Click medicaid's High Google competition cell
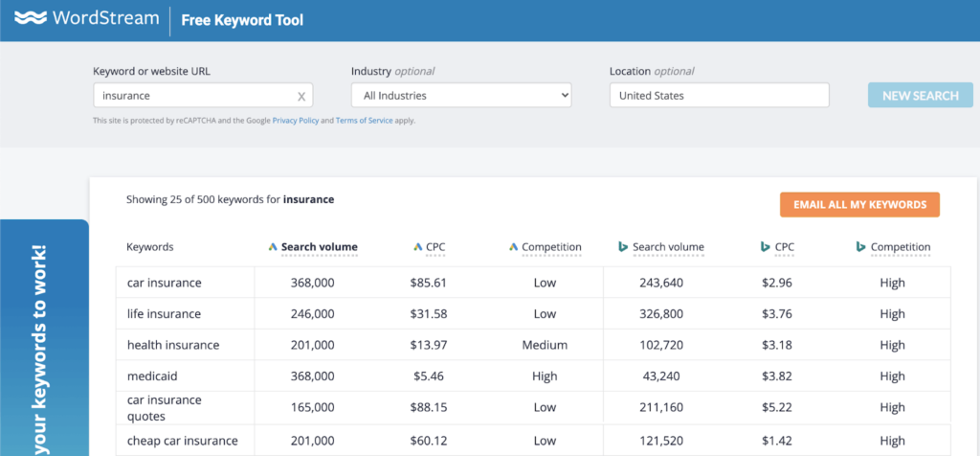This screenshot has height=456, width=980. pyautogui.click(x=545, y=376)
